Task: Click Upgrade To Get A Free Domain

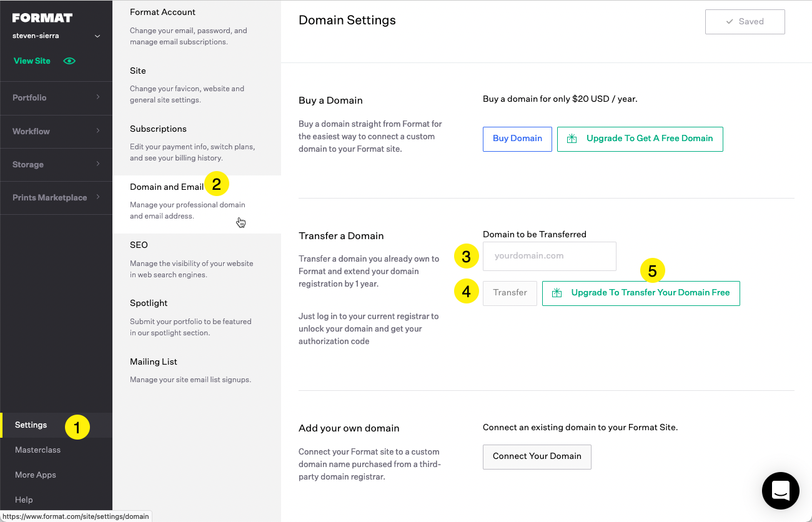Action: [640, 139]
